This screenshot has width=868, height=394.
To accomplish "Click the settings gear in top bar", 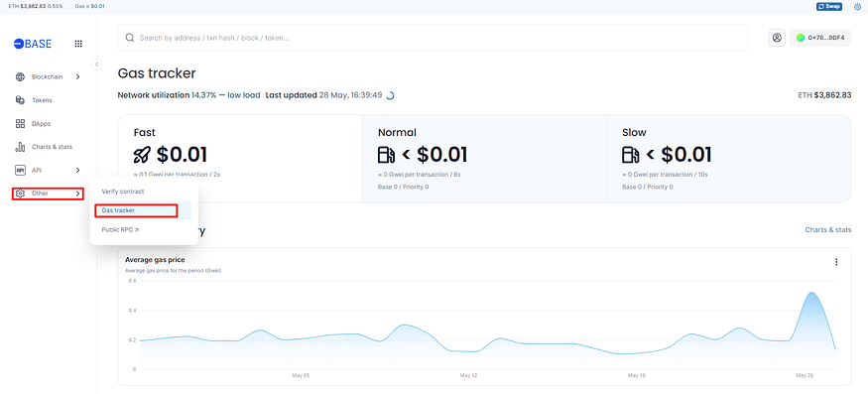I will point(857,7).
